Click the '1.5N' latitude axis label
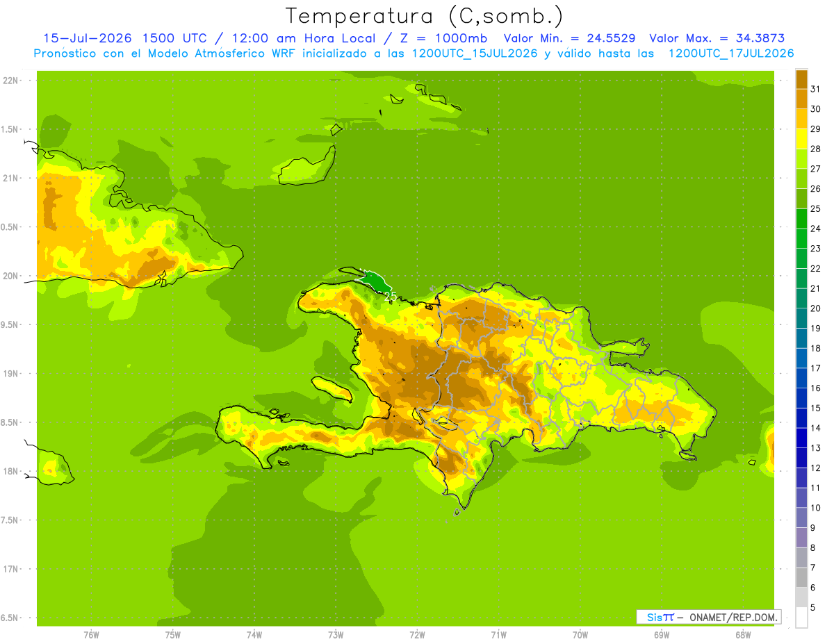This screenshot has height=644, width=834. click(x=10, y=129)
